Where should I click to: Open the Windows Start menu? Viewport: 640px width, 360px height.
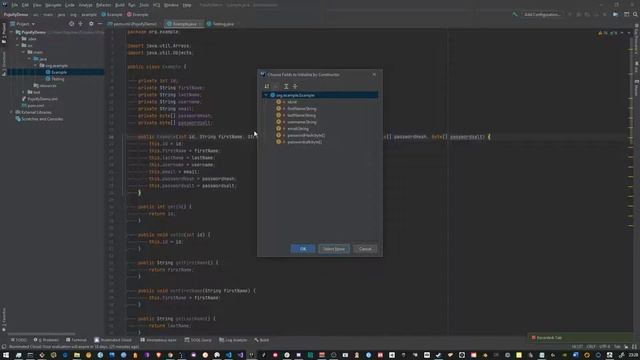click(x=6, y=355)
